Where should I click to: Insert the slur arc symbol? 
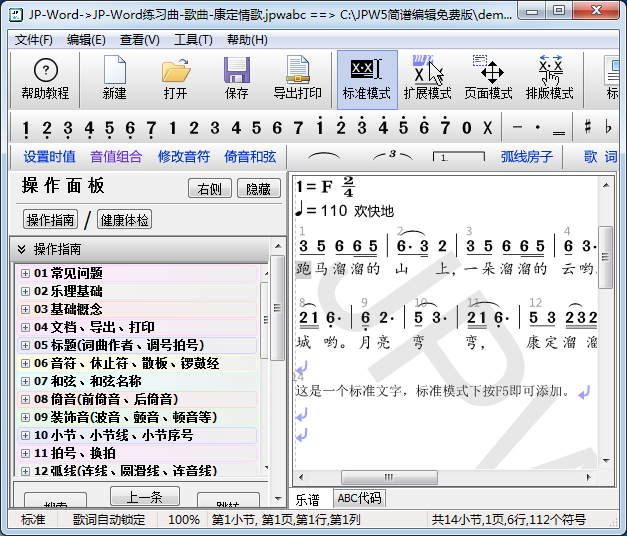(x=323, y=156)
